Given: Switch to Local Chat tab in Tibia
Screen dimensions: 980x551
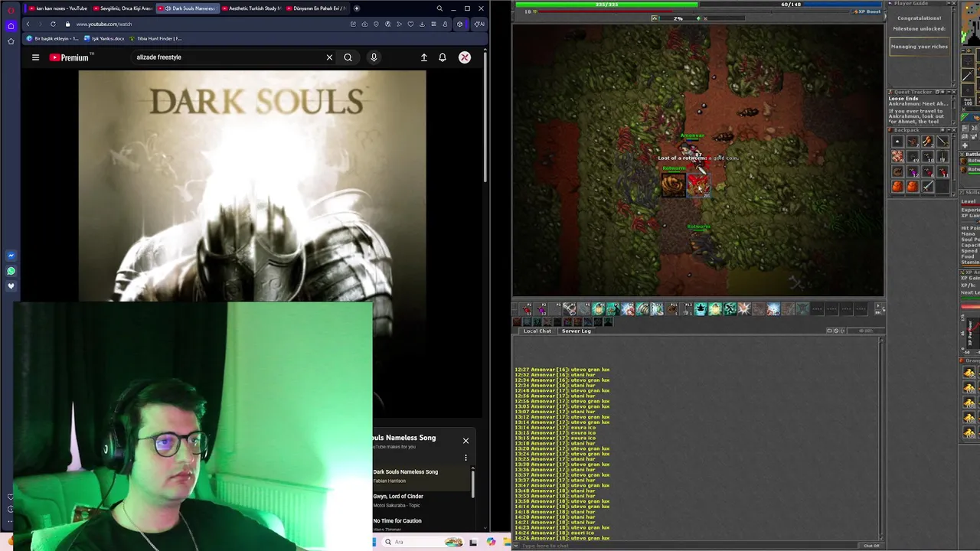Looking at the screenshot, I should (537, 331).
